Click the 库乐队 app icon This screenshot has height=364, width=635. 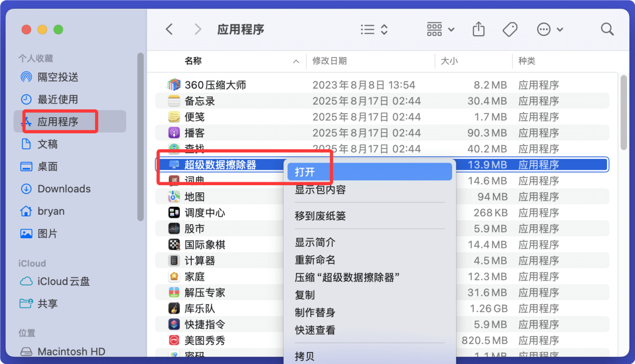[x=174, y=308]
